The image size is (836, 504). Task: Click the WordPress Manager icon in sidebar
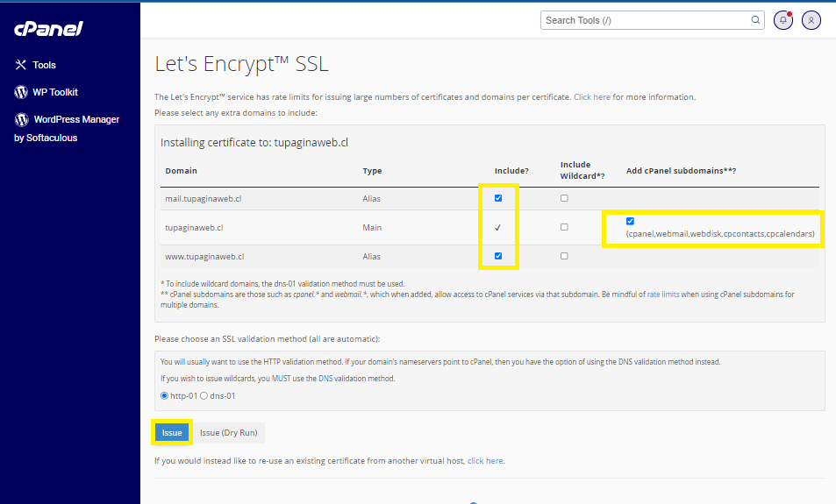coord(21,119)
